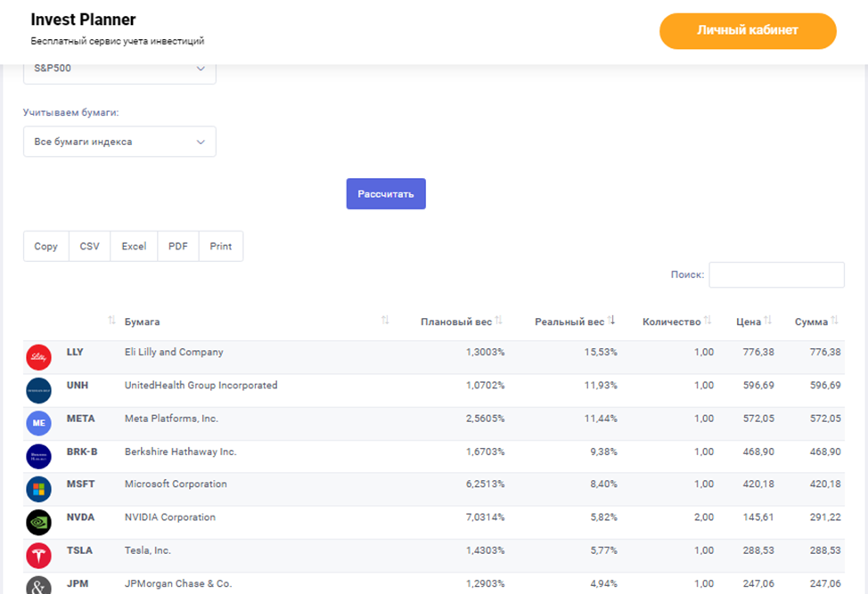Click the 7,0314% planned weight value

[x=485, y=517]
